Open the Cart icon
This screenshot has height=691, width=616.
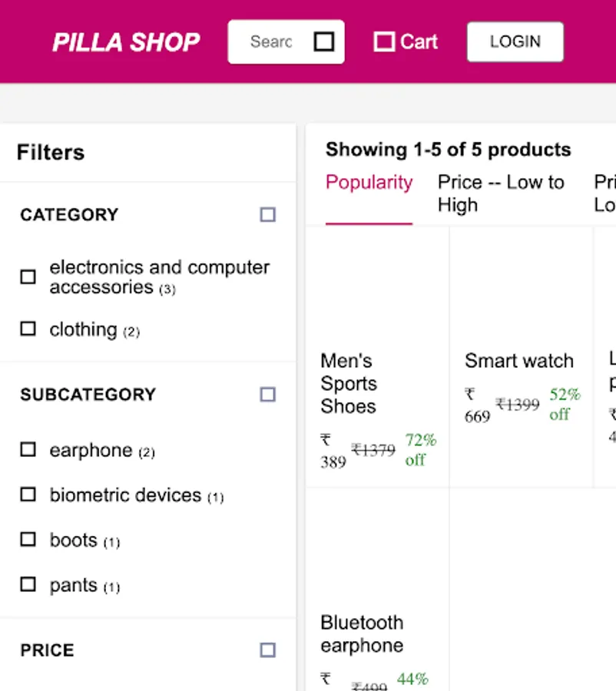(384, 41)
